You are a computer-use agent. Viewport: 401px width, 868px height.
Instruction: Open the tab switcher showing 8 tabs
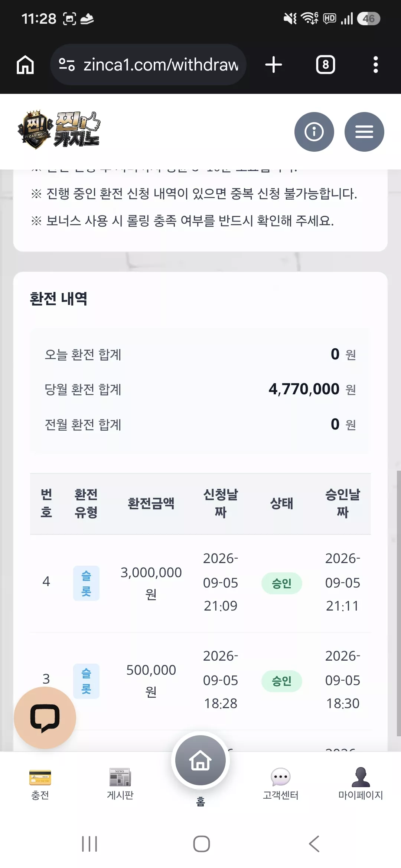(x=326, y=65)
